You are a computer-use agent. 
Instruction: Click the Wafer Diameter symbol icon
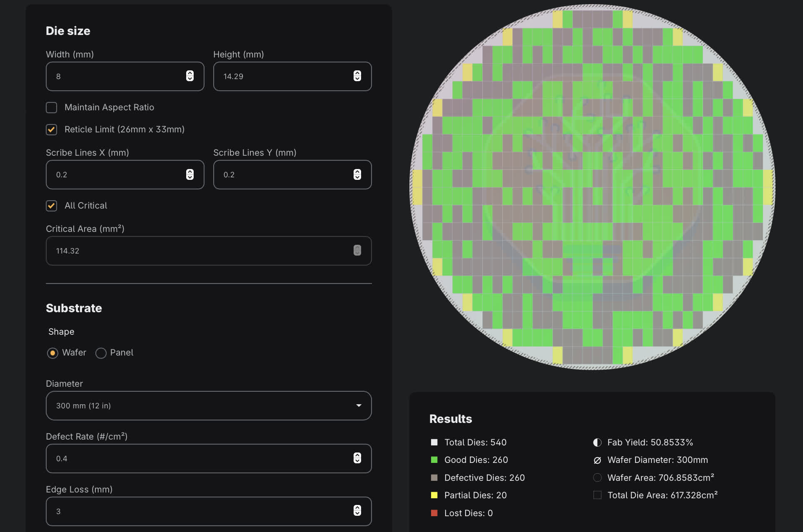tap(597, 460)
